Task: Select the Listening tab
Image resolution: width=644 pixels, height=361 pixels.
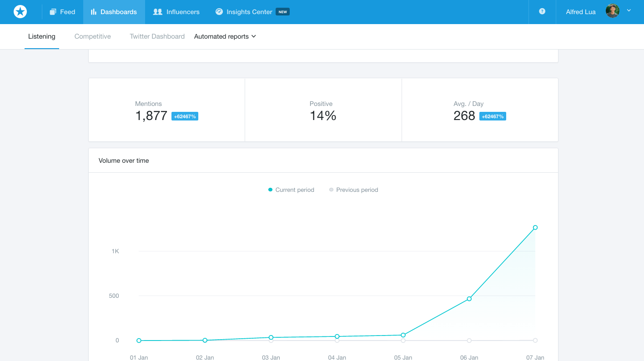Action: click(x=41, y=36)
